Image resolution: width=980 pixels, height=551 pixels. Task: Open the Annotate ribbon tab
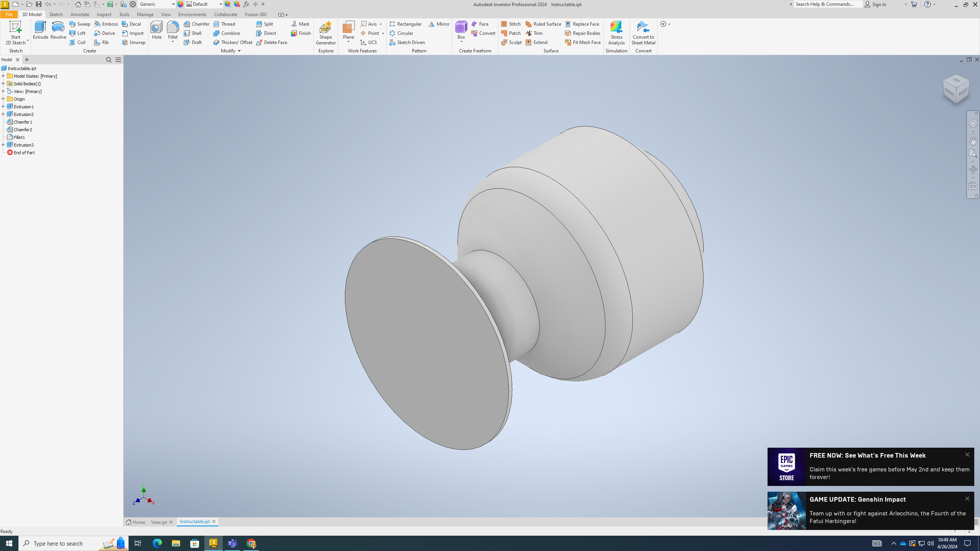click(x=80, y=15)
